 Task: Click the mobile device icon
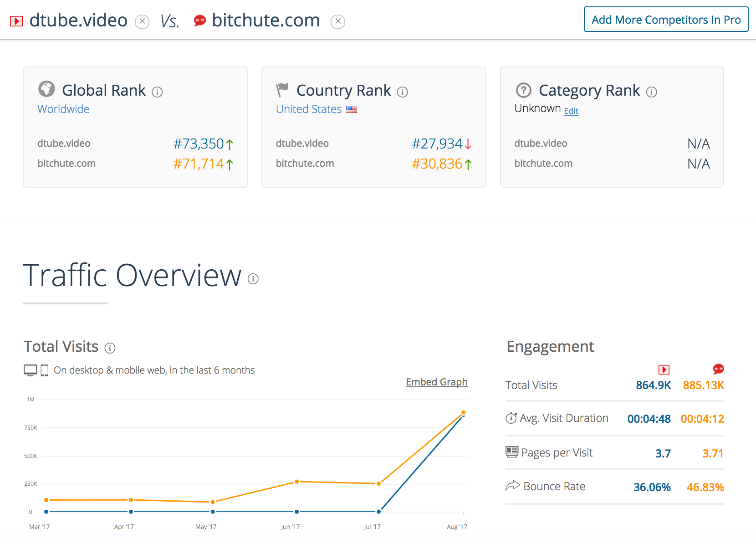click(x=45, y=370)
